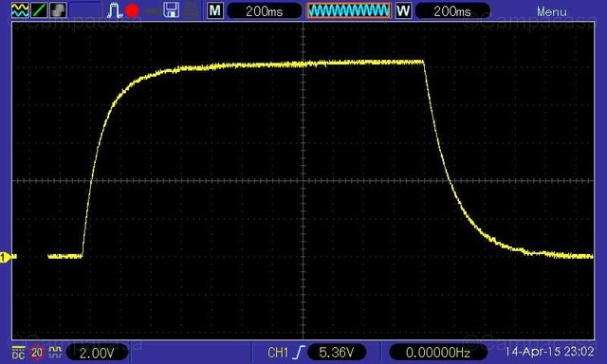Select the green diagonal line icon
This screenshot has height=364, width=607.
pos(39,10)
